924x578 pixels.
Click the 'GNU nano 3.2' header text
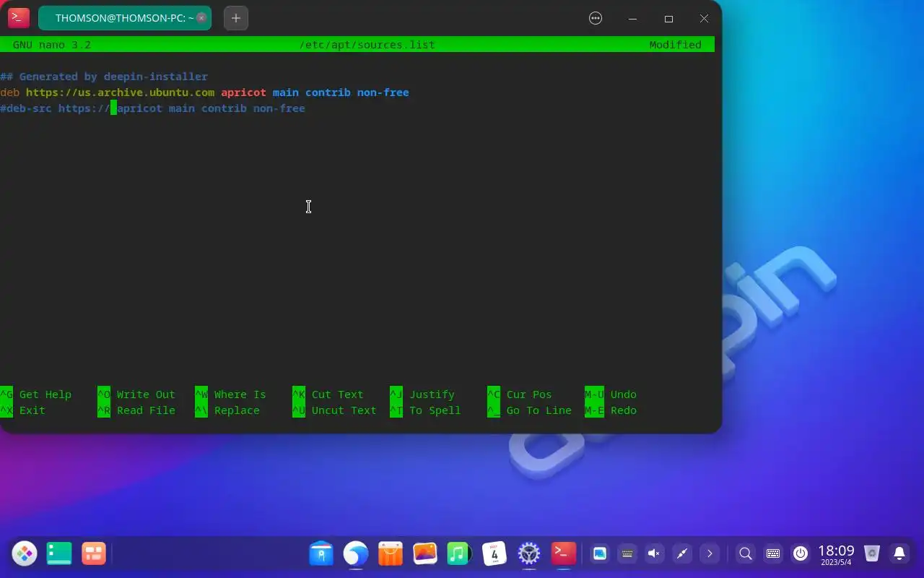52,45
